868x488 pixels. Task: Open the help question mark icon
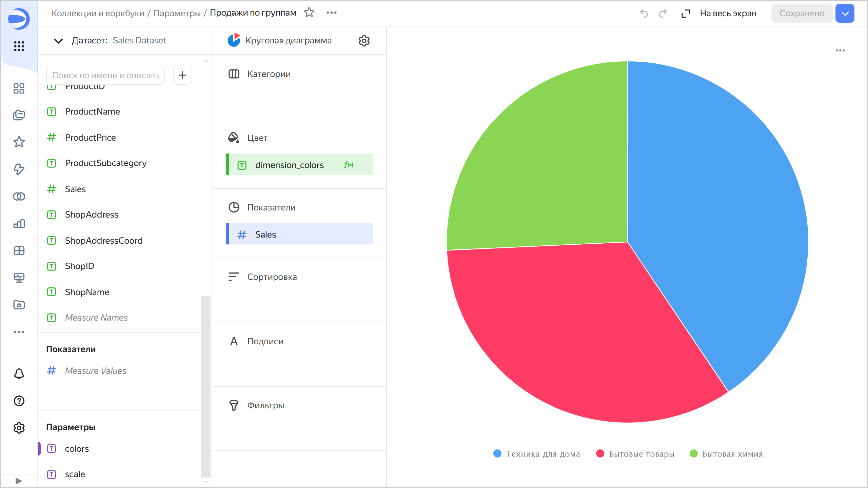click(19, 401)
